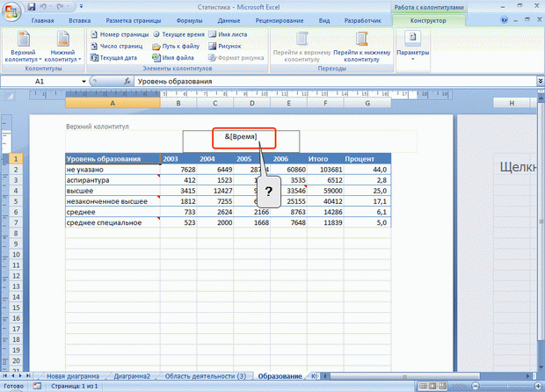Select cell аспирантура
Viewport: 545px width, 392px height.
(x=113, y=180)
